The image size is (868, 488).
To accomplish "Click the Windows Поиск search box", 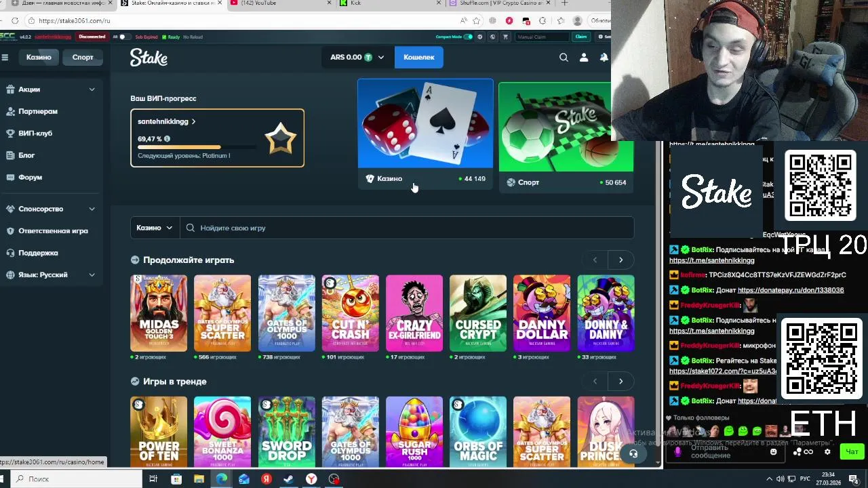I will pos(75,479).
